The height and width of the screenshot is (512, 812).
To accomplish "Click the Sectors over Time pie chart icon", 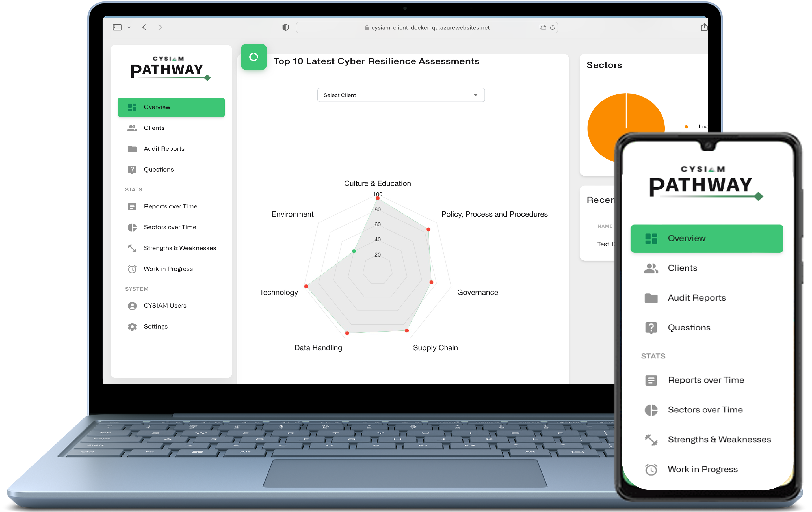I will click(131, 227).
